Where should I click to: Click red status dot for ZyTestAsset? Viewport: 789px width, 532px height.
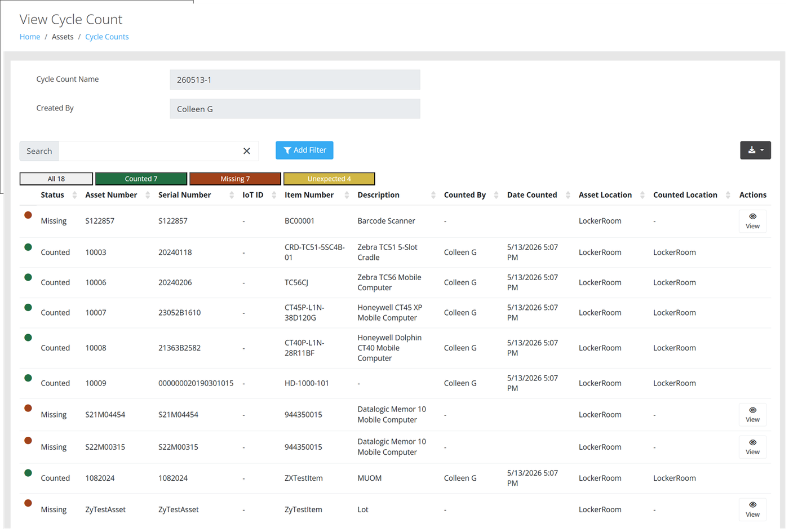28,503
